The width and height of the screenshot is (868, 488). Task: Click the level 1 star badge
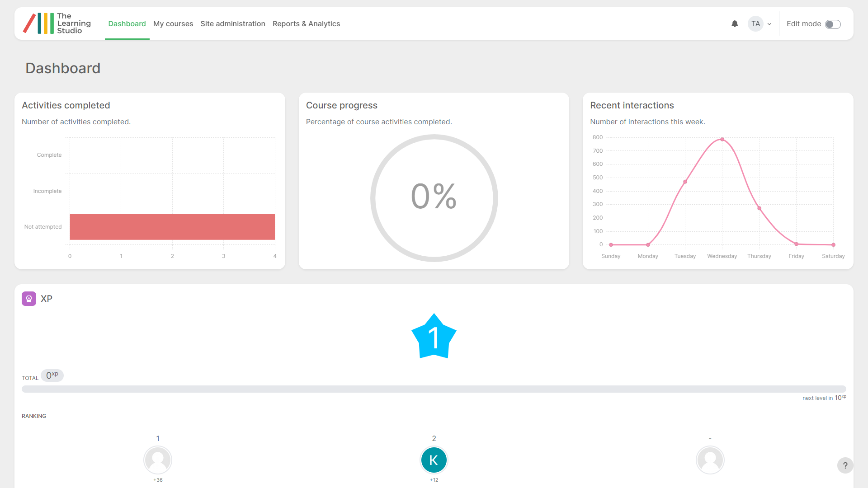coord(434,337)
